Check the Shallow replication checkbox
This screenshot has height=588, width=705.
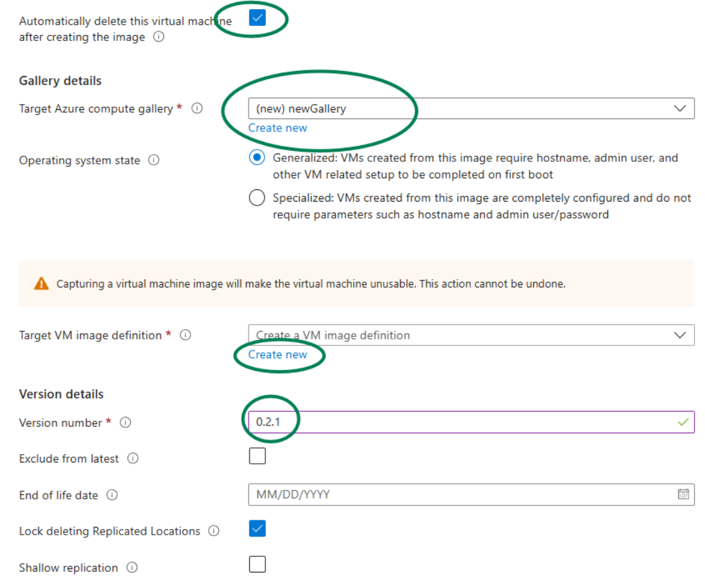coord(257,564)
